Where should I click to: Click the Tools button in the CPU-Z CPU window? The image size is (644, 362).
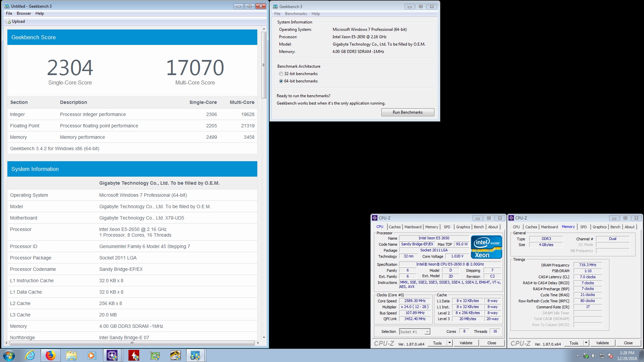437,343
